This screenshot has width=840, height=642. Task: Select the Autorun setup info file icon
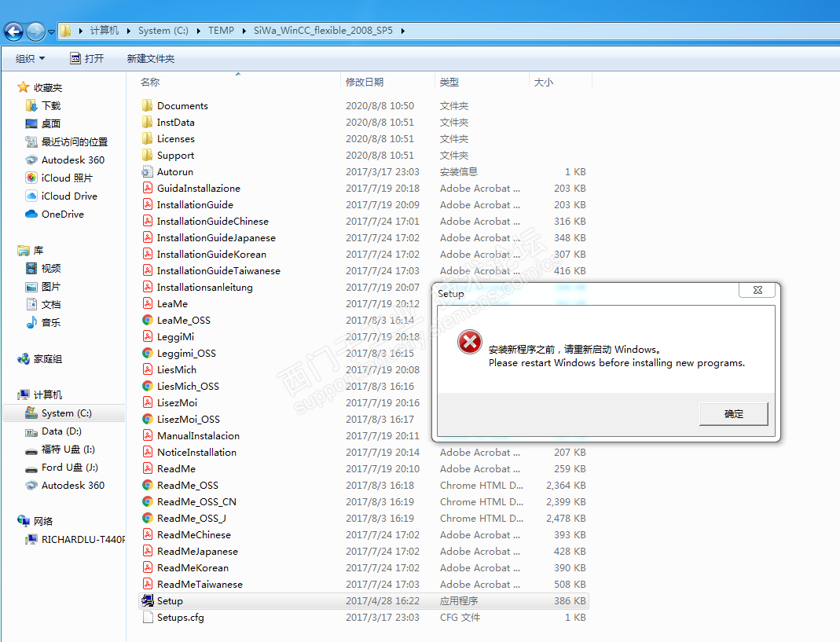(147, 171)
